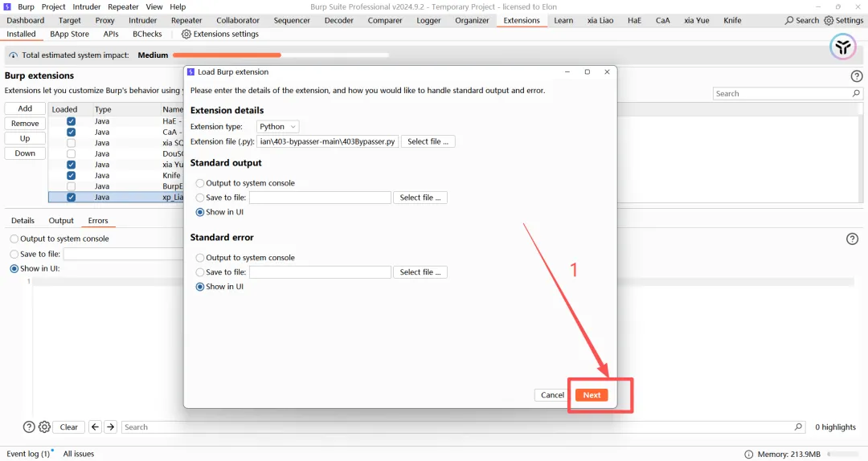Click Select file under Standard output
The height and width of the screenshot is (461, 868).
click(x=420, y=198)
